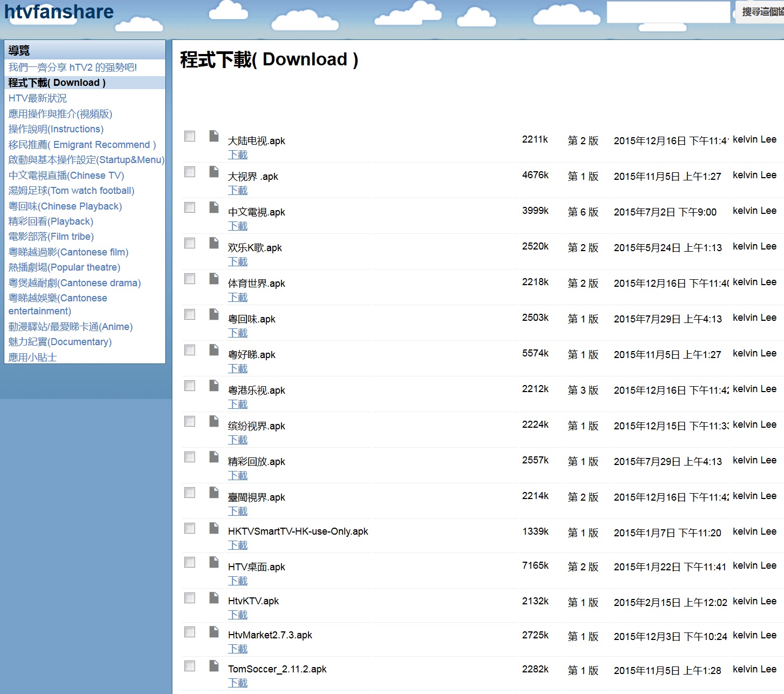
Task: Tick the checkbox for 体育世界.apk
Action: (190, 279)
